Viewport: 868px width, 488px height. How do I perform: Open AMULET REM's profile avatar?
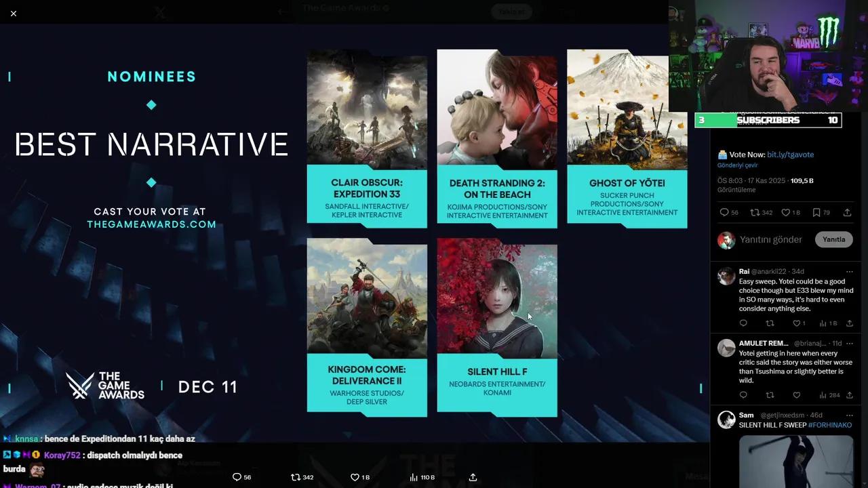click(726, 348)
